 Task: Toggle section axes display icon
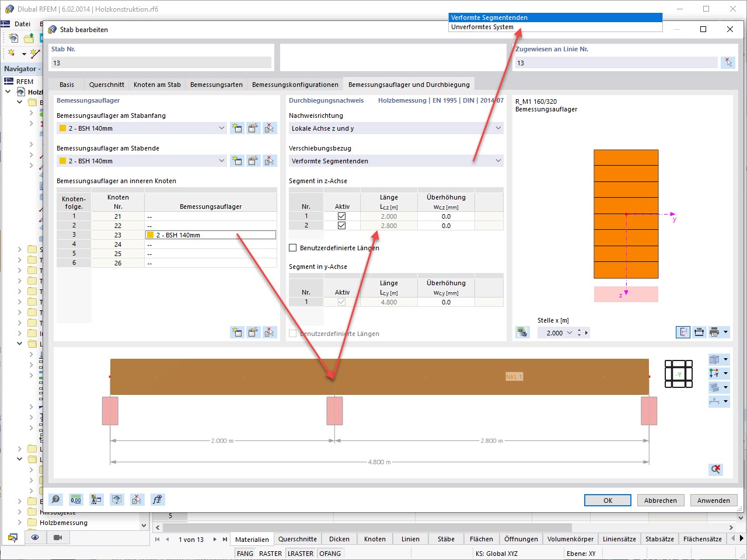683,332
